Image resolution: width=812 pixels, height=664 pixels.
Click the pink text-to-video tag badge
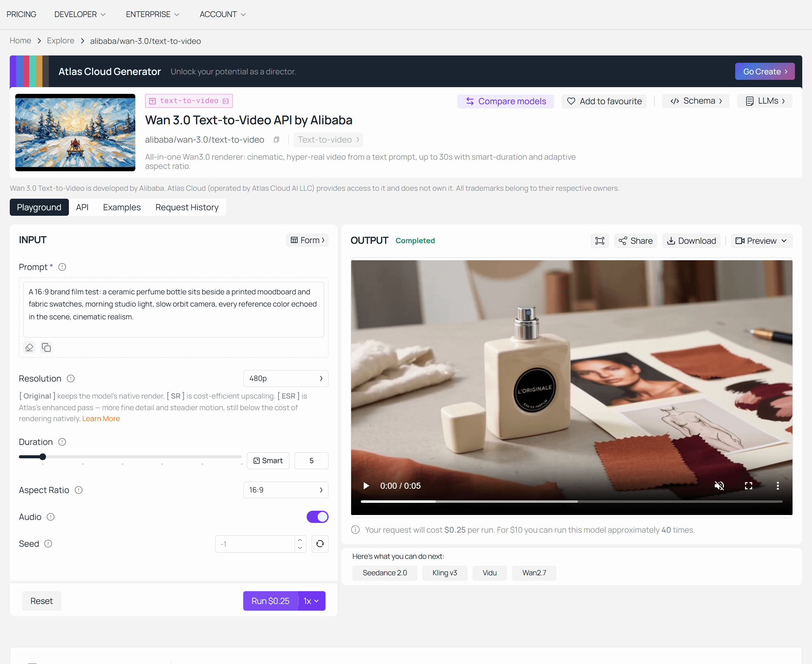tap(189, 101)
